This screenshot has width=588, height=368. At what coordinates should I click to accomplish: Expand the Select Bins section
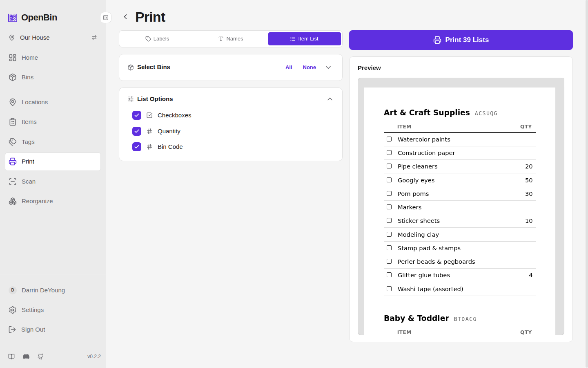(328, 67)
